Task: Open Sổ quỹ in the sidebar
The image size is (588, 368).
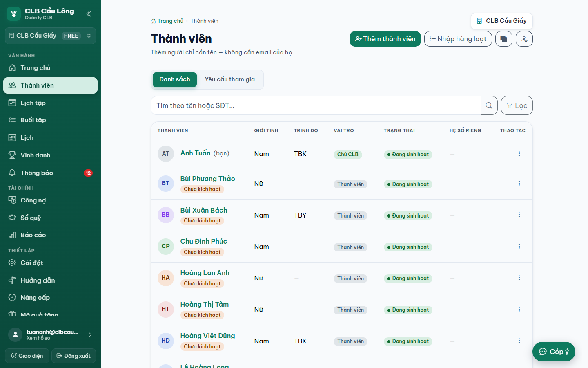Action: tap(51, 218)
